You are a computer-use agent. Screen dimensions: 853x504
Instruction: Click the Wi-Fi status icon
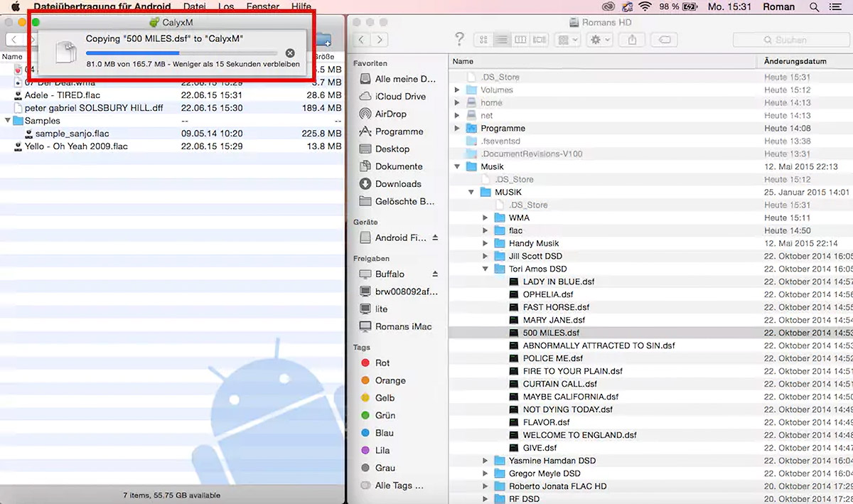point(645,6)
